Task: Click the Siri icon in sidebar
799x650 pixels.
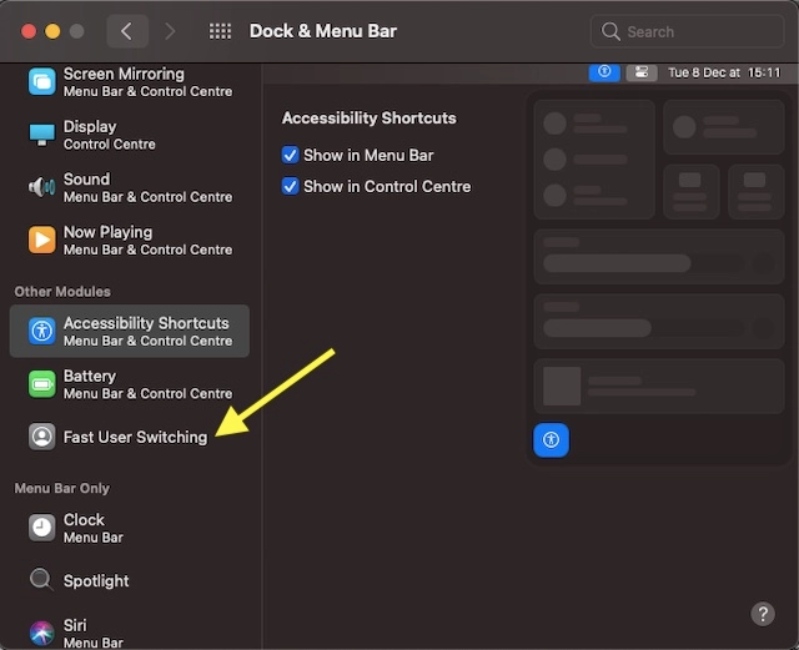Action: (x=42, y=632)
